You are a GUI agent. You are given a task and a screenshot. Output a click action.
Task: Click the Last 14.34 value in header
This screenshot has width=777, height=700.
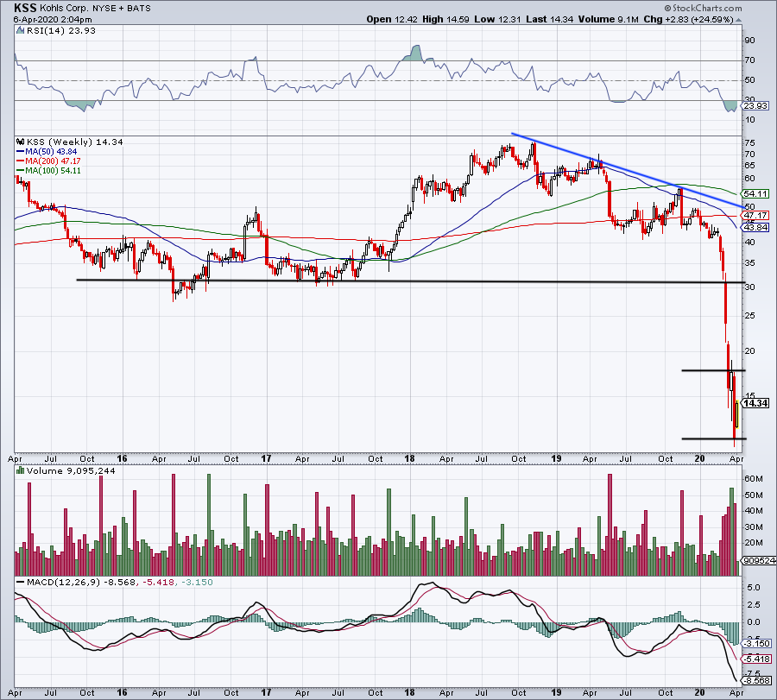[x=550, y=19]
